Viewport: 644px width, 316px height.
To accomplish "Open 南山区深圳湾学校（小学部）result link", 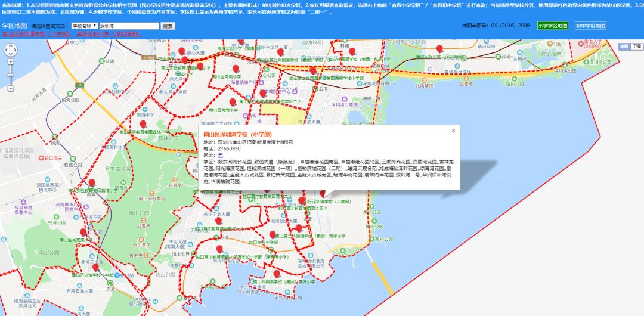I will click(36, 34).
